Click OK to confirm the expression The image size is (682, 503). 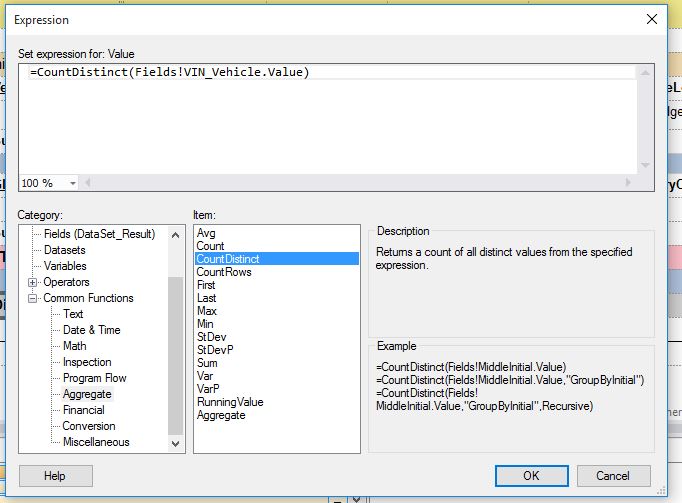pyautogui.click(x=532, y=476)
